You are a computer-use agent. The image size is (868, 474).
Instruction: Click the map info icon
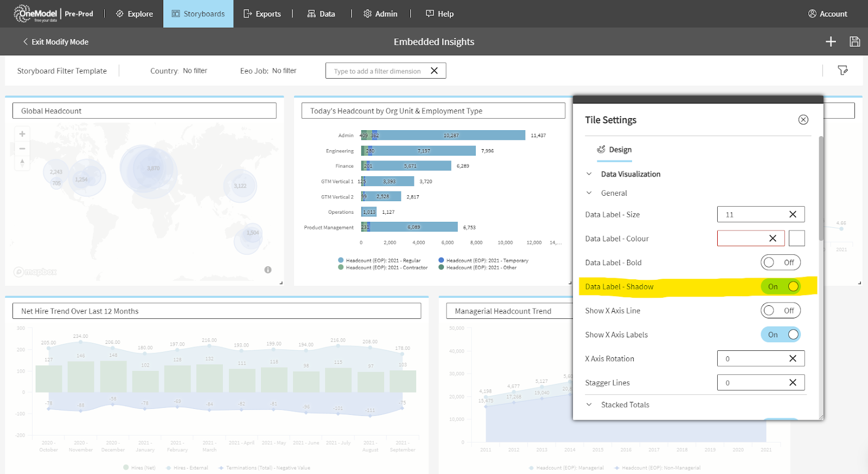click(x=268, y=270)
